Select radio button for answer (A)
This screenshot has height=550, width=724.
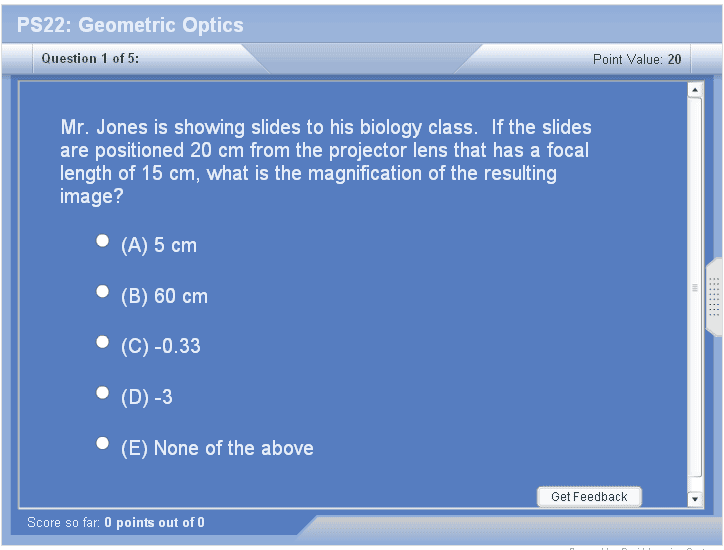pos(102,241)
